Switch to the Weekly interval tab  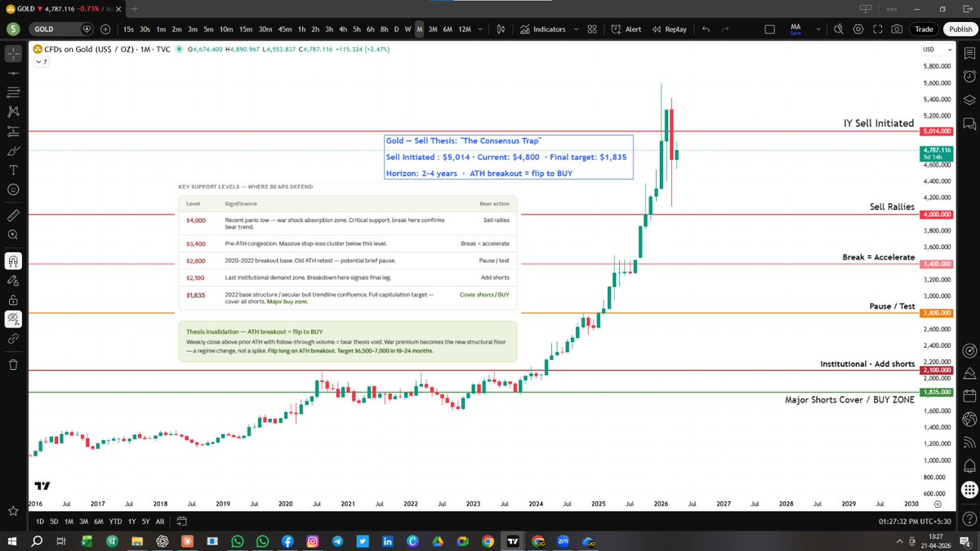(407, 29)
